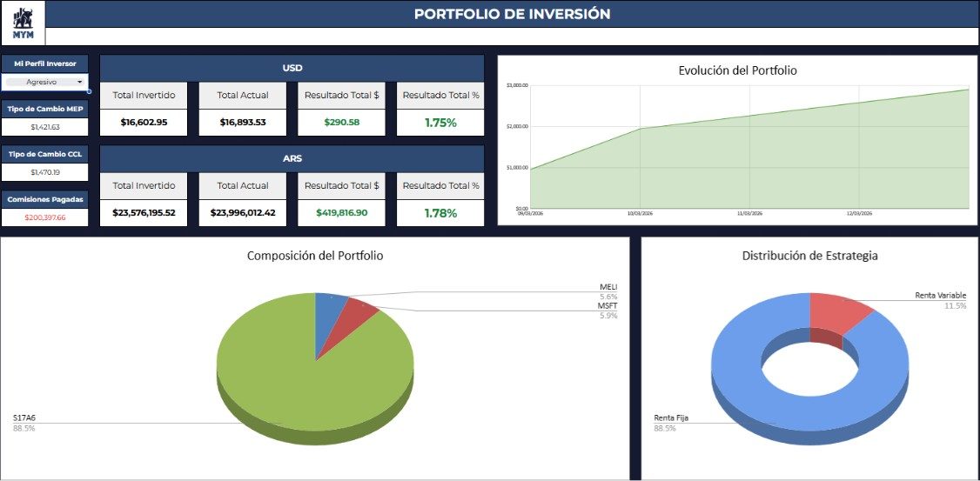Click the Renta Fija label
This screenshot has width=980, height=481.
[x=671, y=418]
